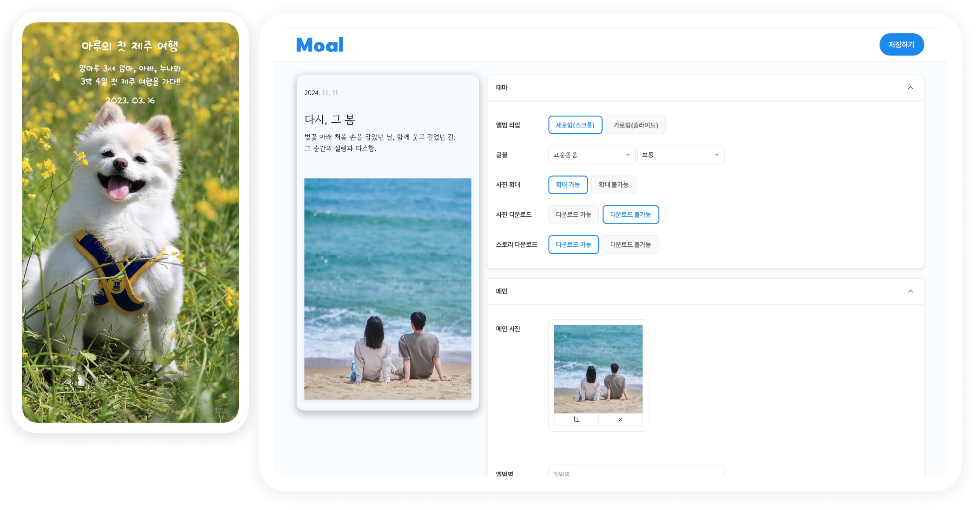980x510 pixels.
Task: Collapse the 메인 section chevron
Action: click(910, 291)
